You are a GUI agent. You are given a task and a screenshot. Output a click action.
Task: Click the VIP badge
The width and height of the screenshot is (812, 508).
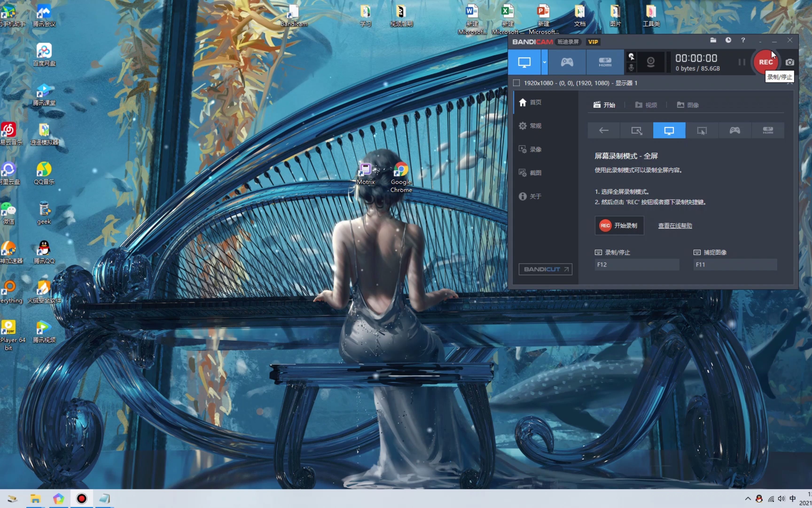(593, 42)
